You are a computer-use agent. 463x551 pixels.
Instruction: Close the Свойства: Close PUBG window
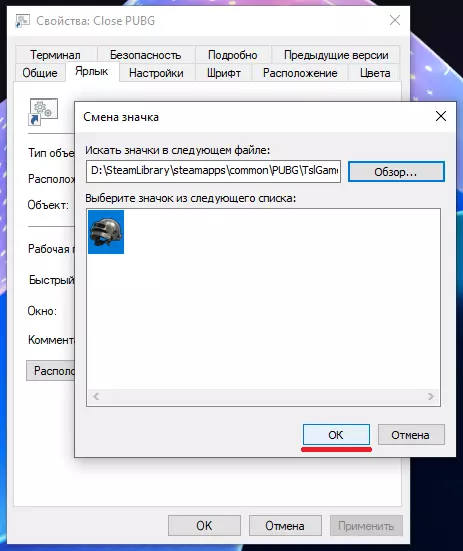pos(395,20)
